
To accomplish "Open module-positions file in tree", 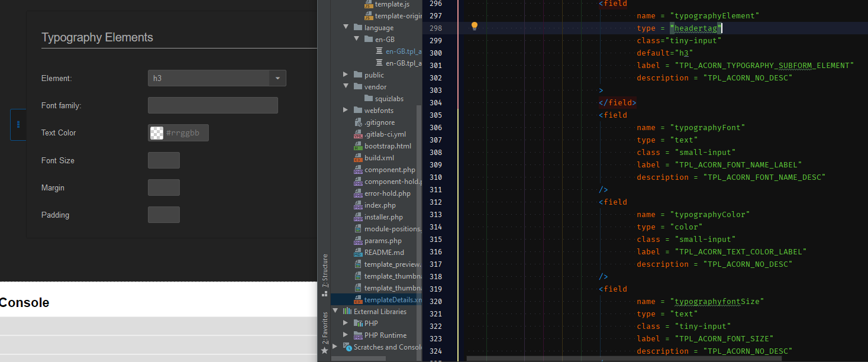I will click(392, 228).
